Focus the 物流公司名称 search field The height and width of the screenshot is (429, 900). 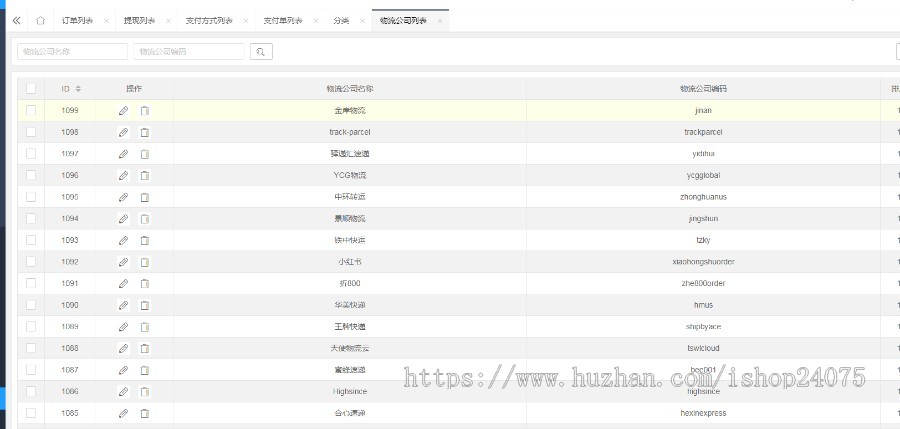pos(72,52)
